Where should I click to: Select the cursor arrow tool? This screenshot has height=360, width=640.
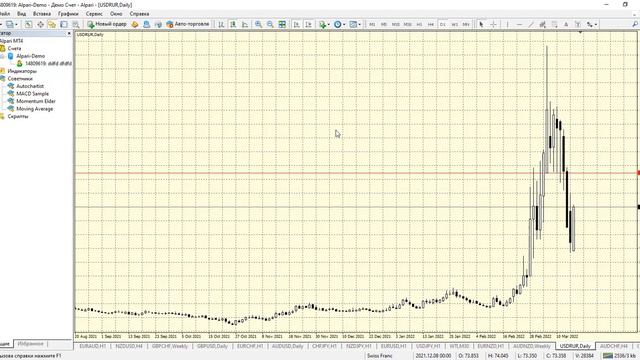tap(481, 24)
